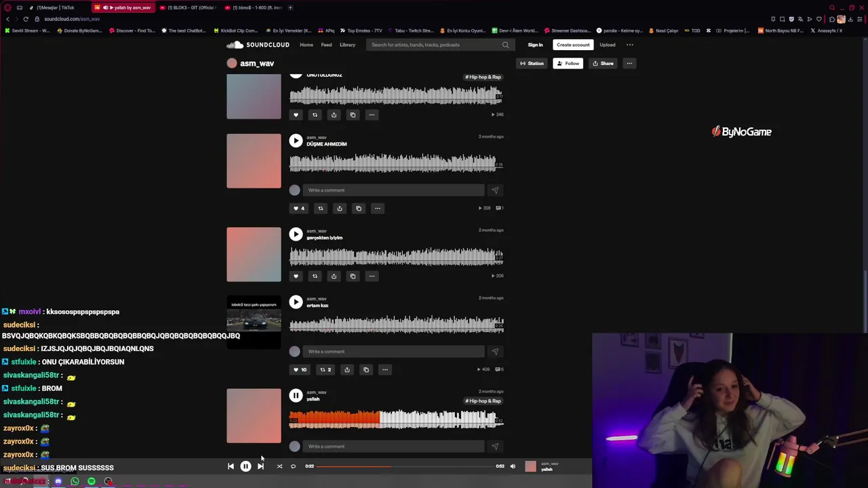Screen dimensions: 868x488
Task: Share the DÜŞME AHMEDİM track
Action: coord(340,208)
